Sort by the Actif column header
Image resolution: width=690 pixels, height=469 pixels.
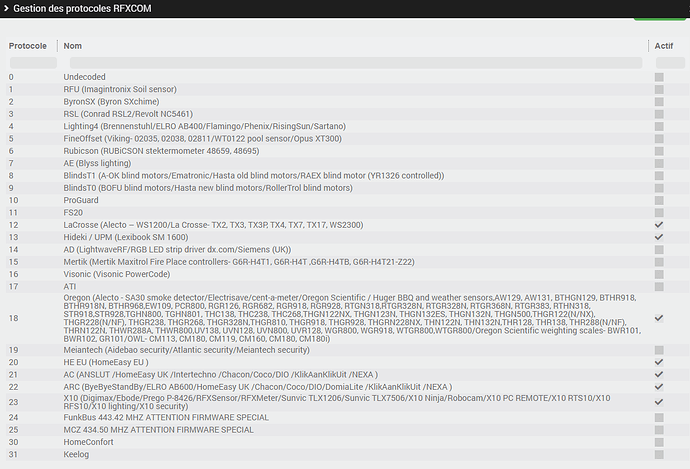click(x=662, y=45)
